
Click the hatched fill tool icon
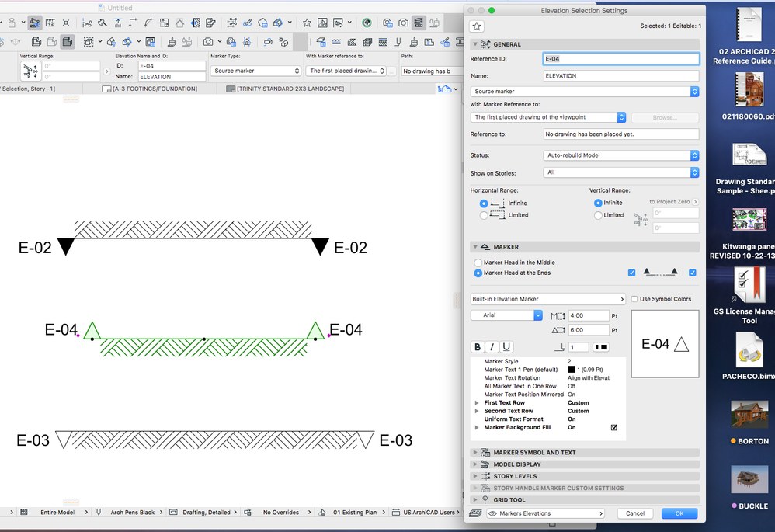[352, 42]
